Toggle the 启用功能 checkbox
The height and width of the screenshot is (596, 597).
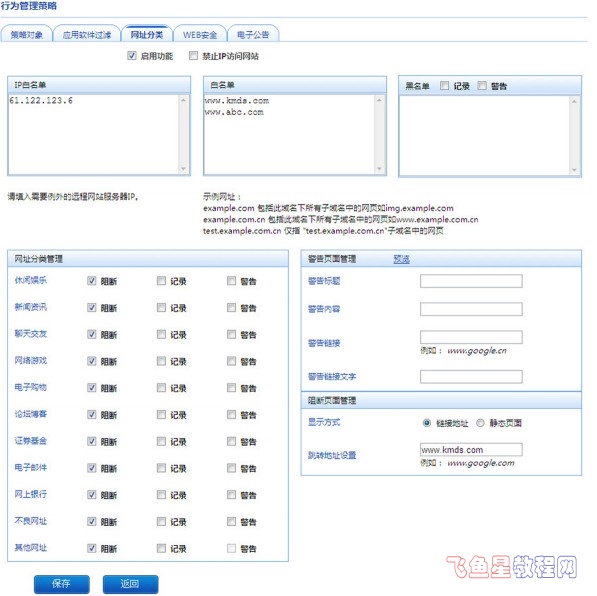click(132, 56)
